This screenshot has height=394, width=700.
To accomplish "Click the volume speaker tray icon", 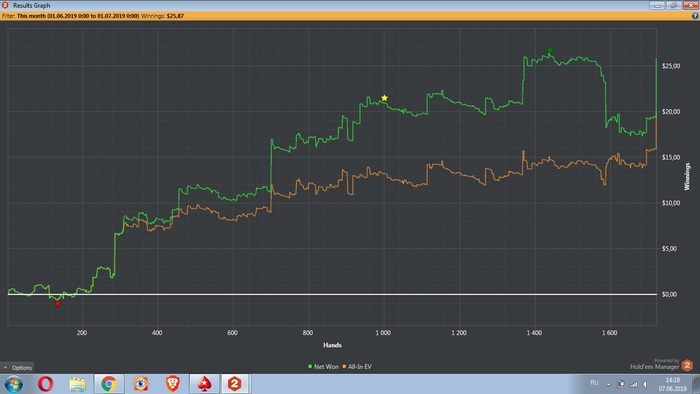I will click(x=646, y=384).
